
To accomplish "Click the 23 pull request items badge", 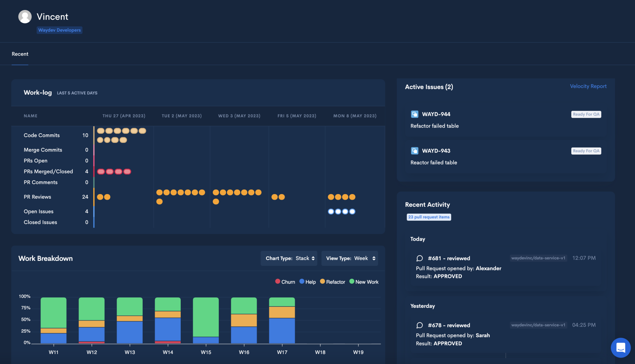I will (429, 217).
